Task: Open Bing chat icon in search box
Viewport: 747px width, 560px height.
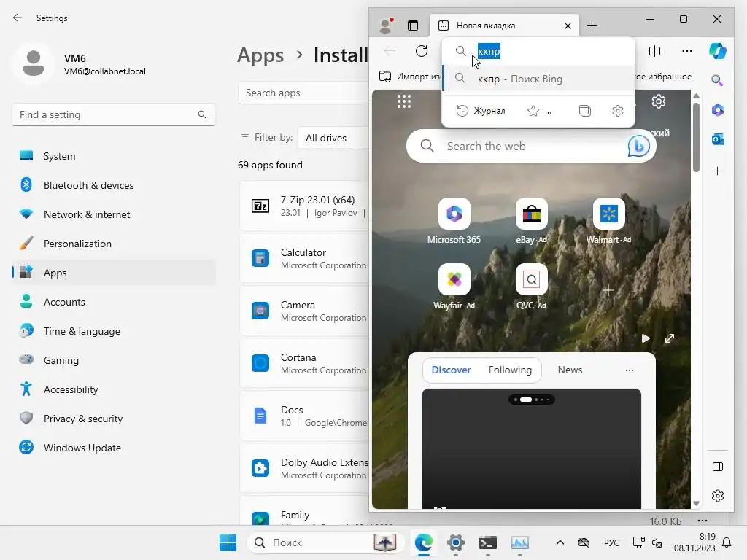Action: pyautogui.click(x=638, y=146)
